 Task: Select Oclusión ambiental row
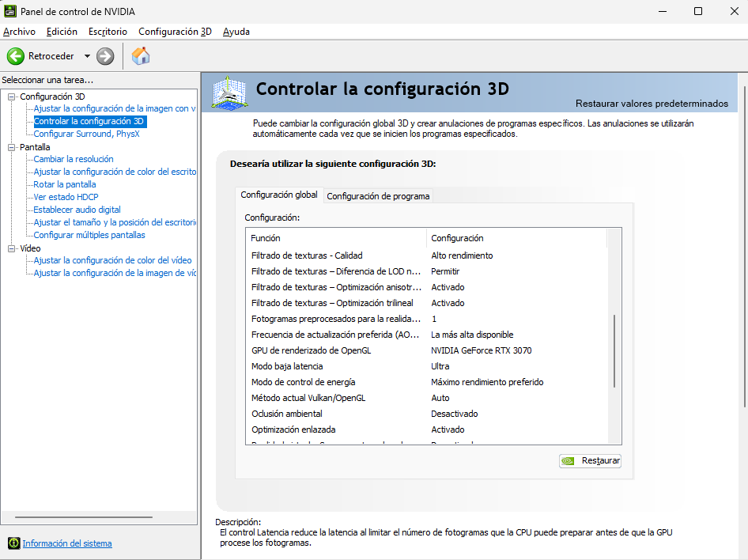(427, 414)
